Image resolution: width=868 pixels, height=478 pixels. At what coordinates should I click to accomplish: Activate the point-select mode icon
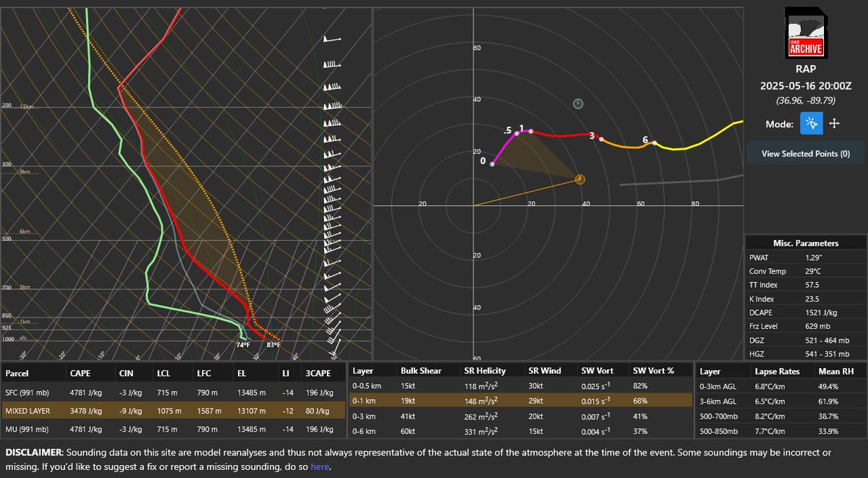click(811, 124)
